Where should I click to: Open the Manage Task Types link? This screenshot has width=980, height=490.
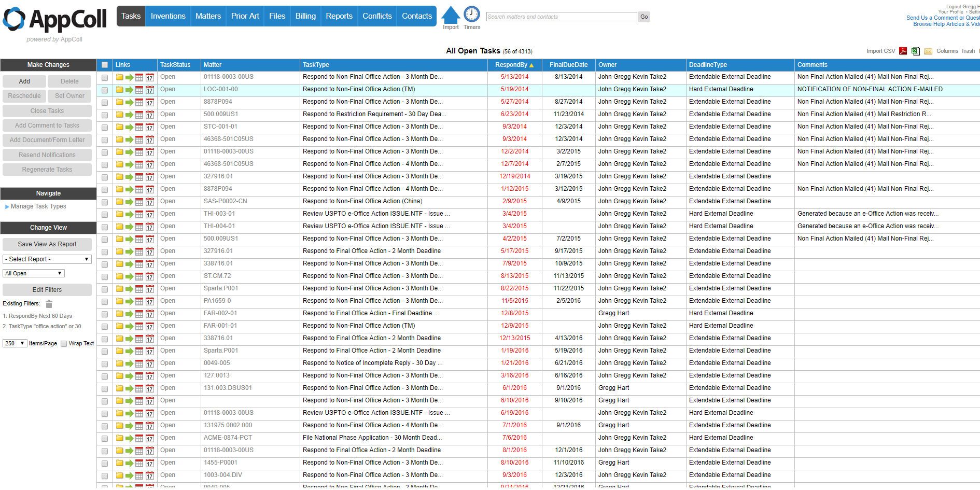point(38,206)
